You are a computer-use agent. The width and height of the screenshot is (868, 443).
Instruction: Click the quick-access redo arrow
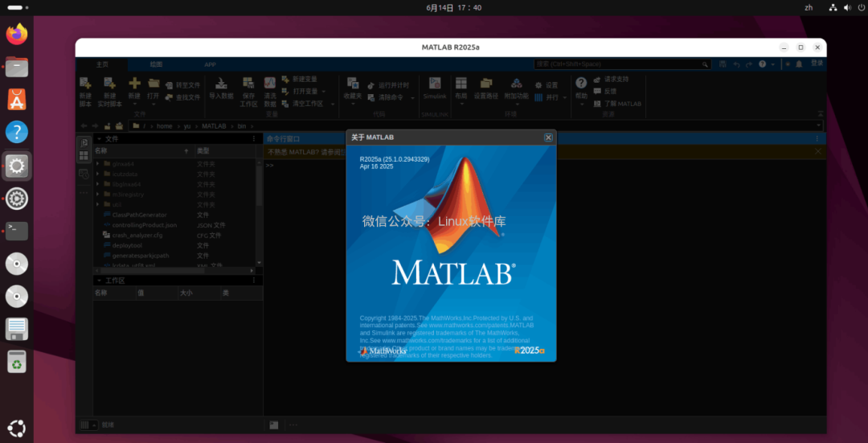tap(749, 64)
